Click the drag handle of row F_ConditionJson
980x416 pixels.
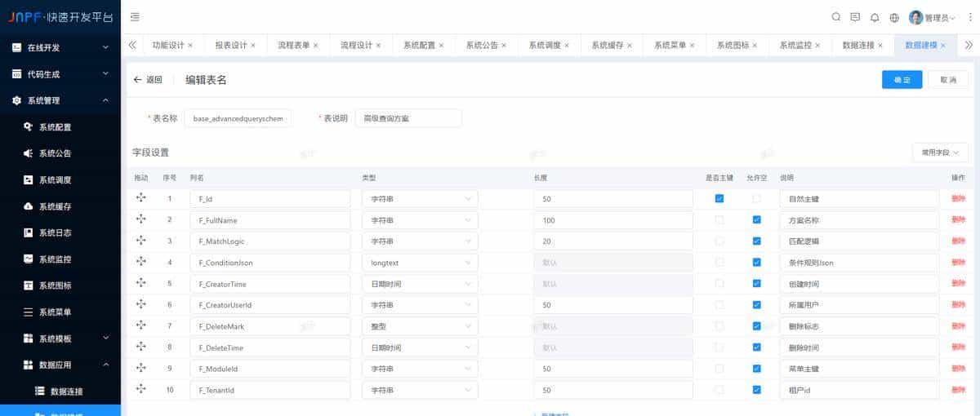click(140, 262)
